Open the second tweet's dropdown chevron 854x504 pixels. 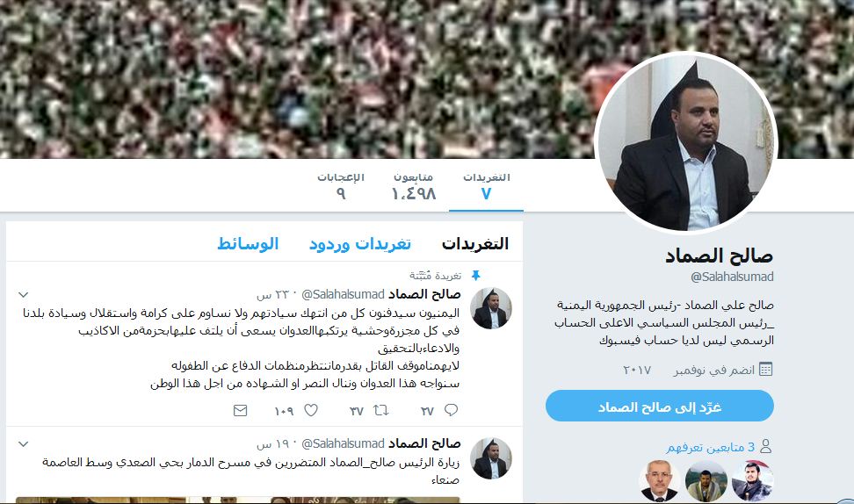click(23, 443)
